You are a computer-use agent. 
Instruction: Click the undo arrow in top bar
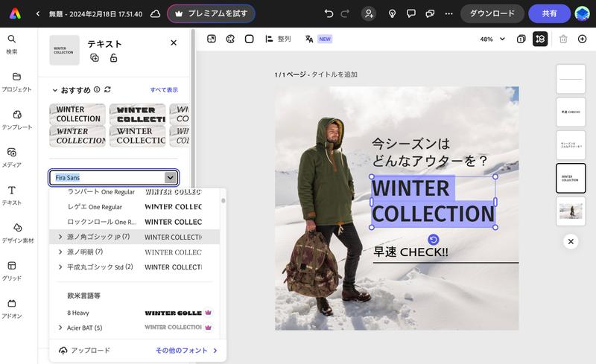coord(329,13)
